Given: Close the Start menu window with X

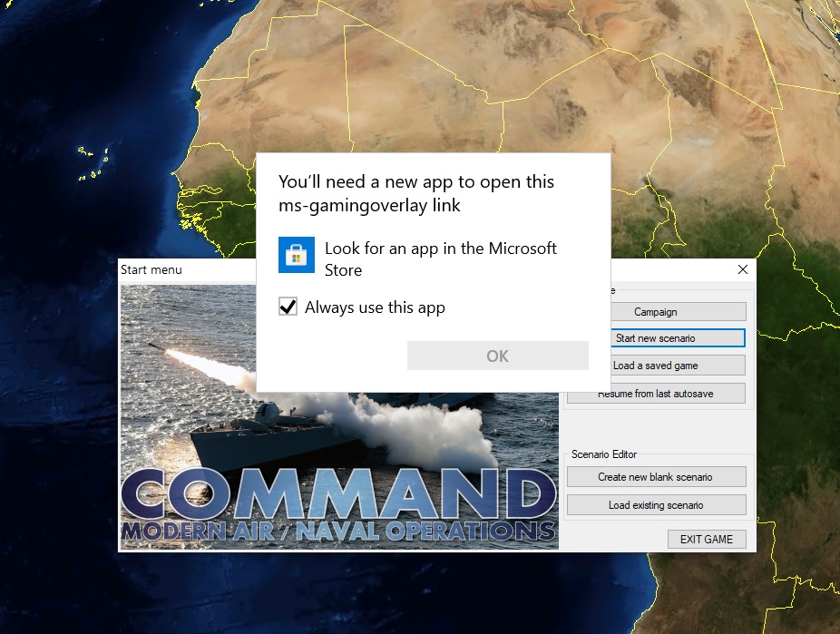Looking at the screenshot, I should pos(743,269).
